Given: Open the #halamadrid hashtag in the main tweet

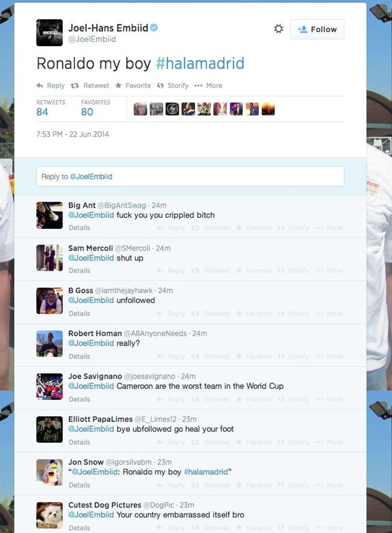Looking at the screenshot, I should tap(200, 63).
